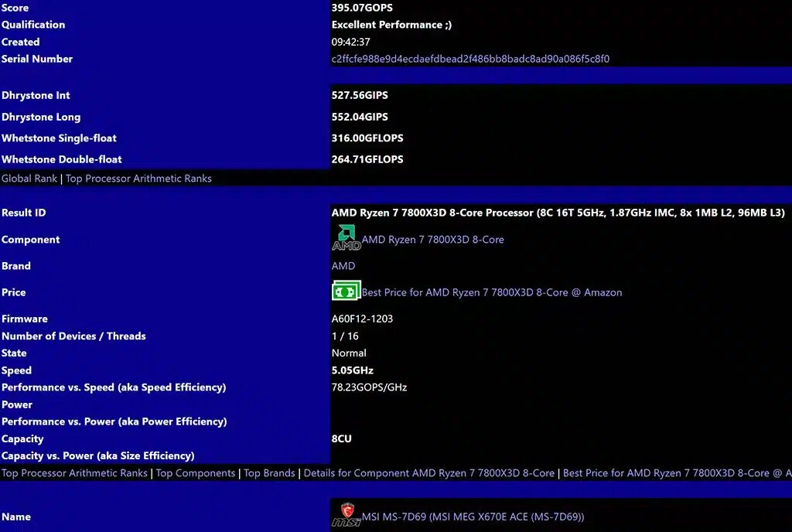Click the MSI dragon logo icon
This screenshot has width=792, height=532.
point(346,515)
